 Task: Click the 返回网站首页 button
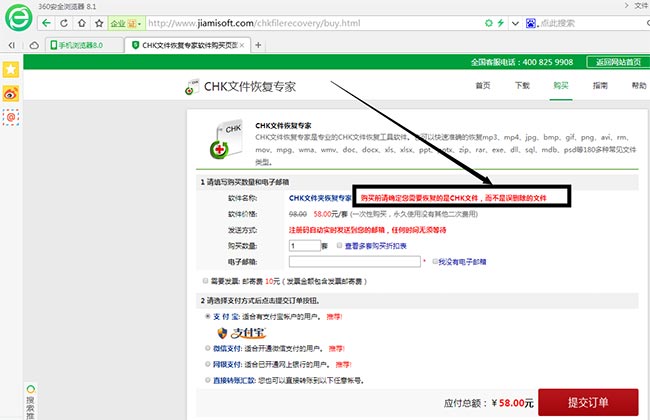pyautogui.click(x=618, y=62)
